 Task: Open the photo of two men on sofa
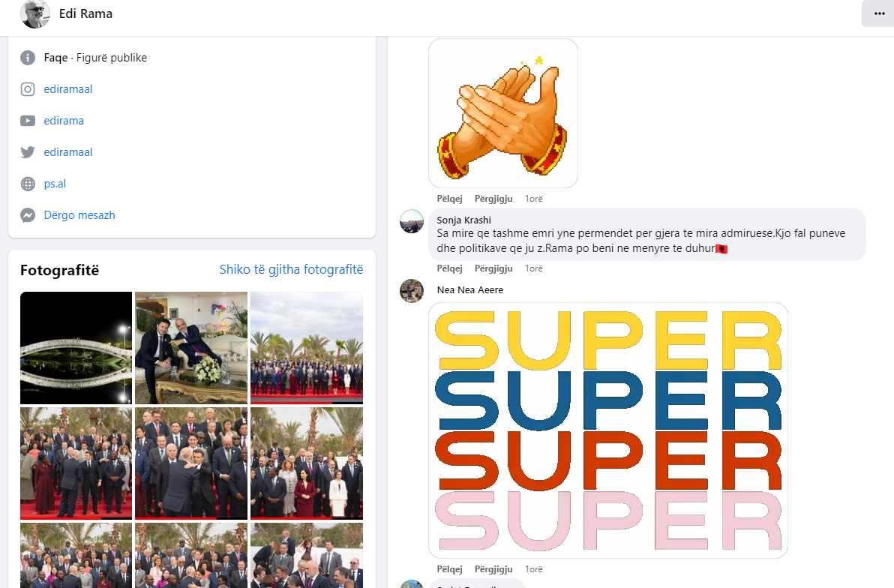(191, 348)
